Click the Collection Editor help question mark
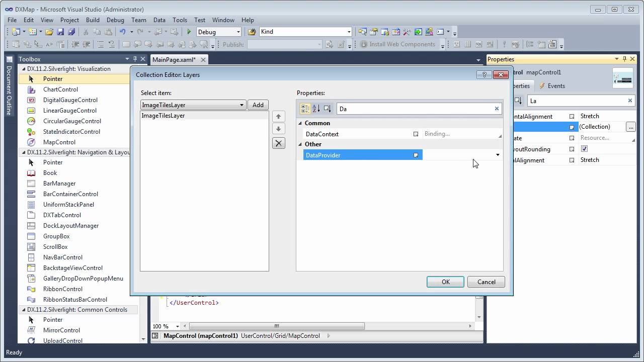The width and height of the screenshot is (644, 362). click(x=484, y=75)
